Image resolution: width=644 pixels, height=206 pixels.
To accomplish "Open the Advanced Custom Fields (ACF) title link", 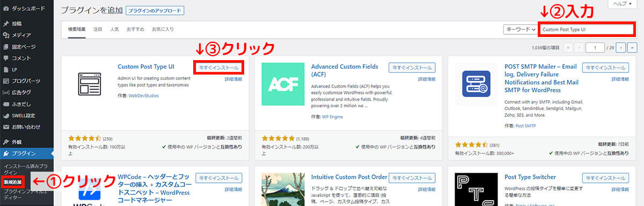I will [345, 71].
